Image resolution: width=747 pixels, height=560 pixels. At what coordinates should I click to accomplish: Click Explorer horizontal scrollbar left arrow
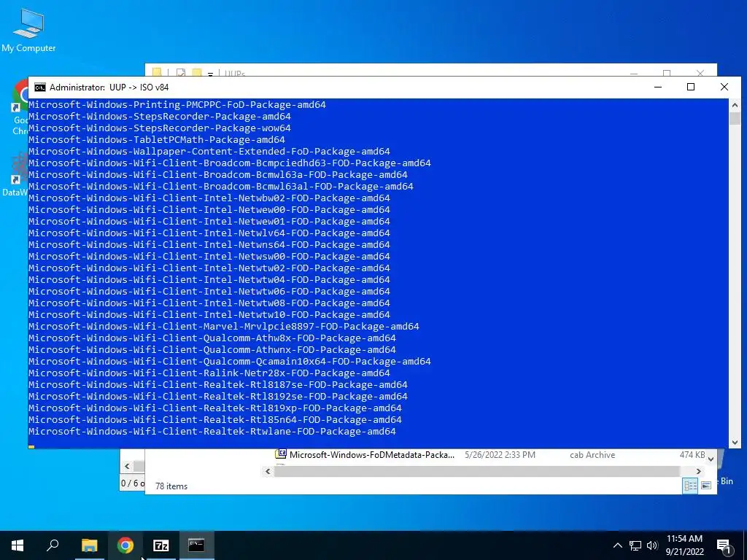[268, 472]
